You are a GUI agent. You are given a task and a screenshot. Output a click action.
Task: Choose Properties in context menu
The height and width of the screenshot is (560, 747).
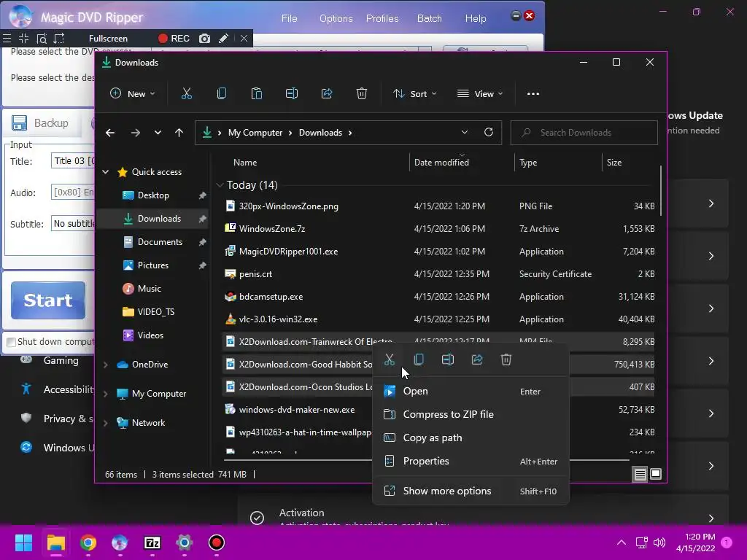pyautogui.click(x=471, y=461)
